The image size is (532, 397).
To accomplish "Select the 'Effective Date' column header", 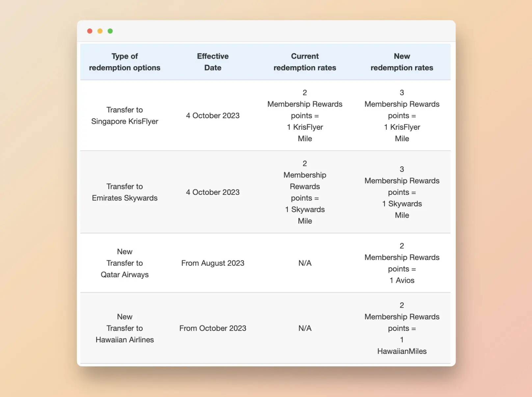I will 213,62.
